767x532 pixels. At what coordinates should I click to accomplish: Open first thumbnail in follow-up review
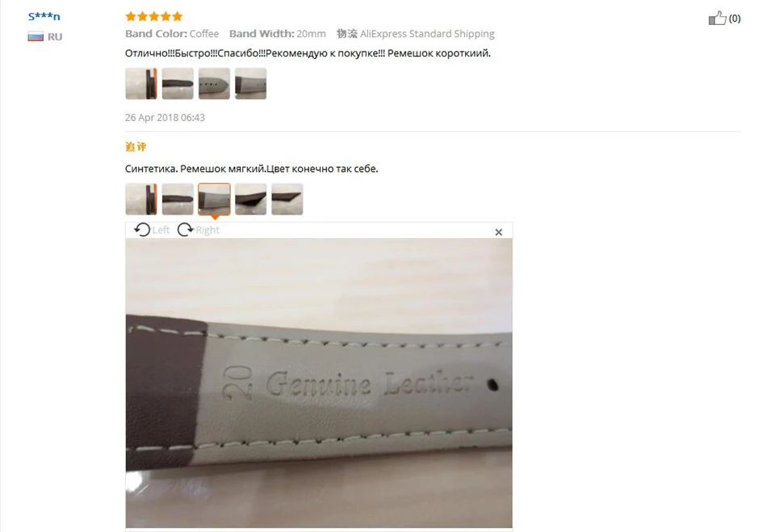coord(141,199)
